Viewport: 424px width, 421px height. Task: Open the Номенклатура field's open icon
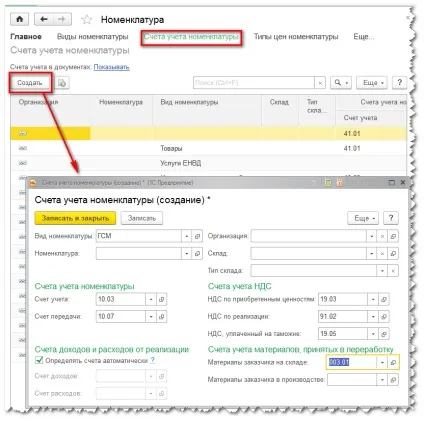click(197, 254)
